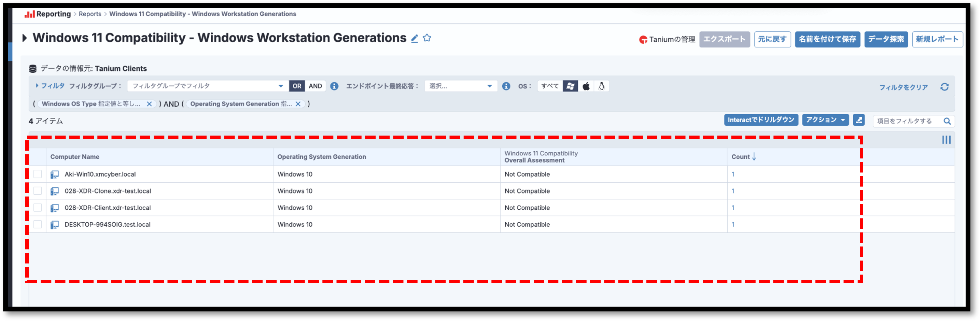980x321 pixels.
Task: Open the エンドポイント最終応答 選択 dropdown
Action: tap(461, 86)
